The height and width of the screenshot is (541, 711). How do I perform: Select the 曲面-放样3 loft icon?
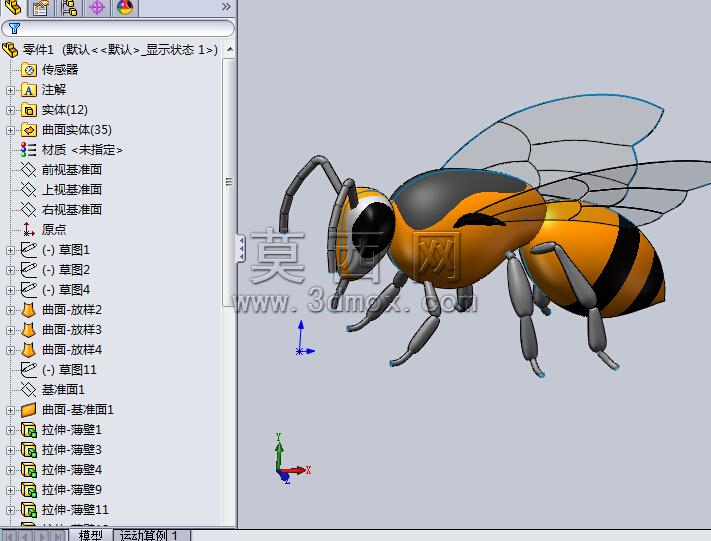click(29, 330)
